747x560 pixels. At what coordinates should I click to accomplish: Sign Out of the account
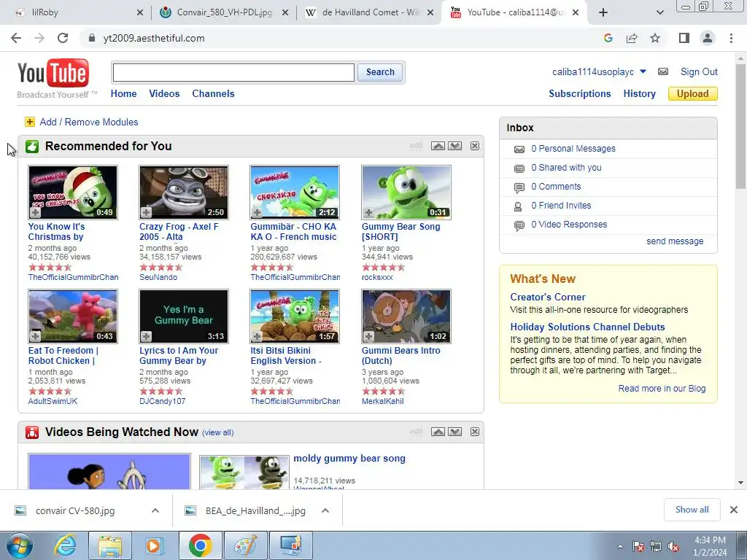(699, 72)
